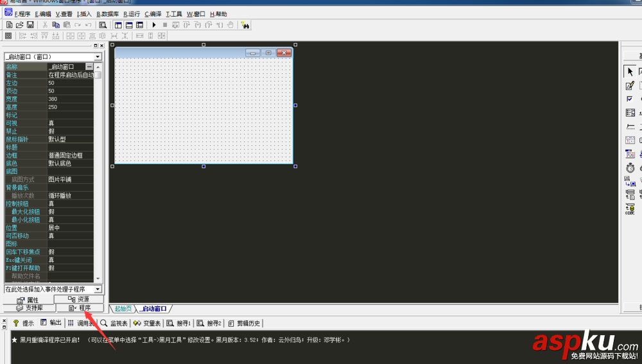Switch to the 起始页 document tab

(123, 309)
